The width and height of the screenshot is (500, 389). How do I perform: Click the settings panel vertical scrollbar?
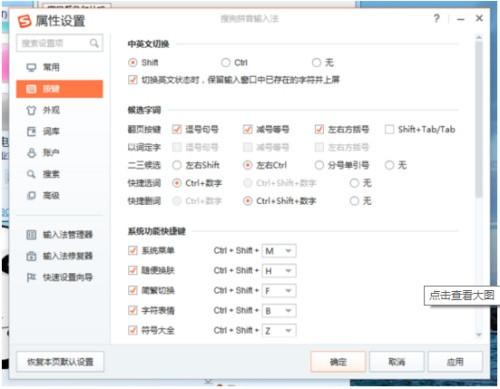click(479, 119)
